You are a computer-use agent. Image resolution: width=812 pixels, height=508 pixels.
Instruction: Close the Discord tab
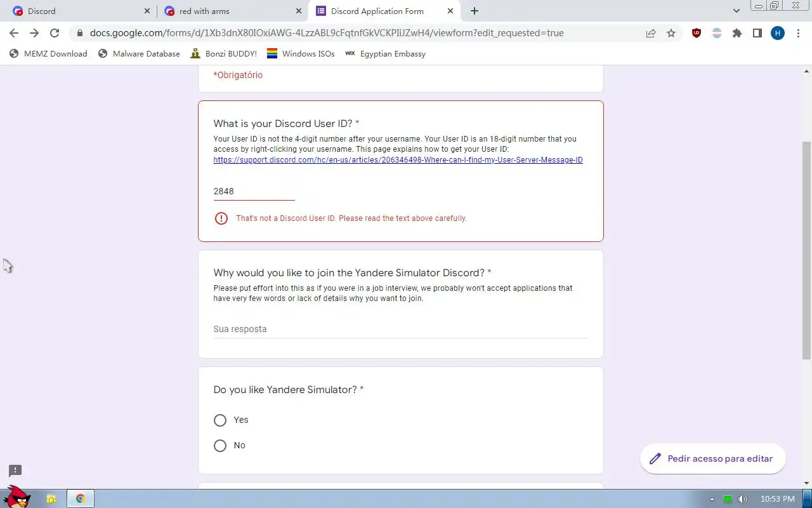(147, 11)
